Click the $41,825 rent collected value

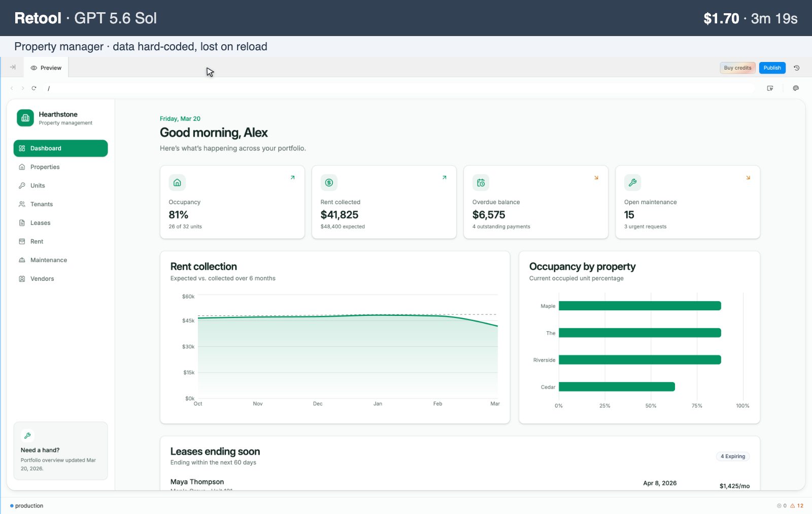pos(340,215)
